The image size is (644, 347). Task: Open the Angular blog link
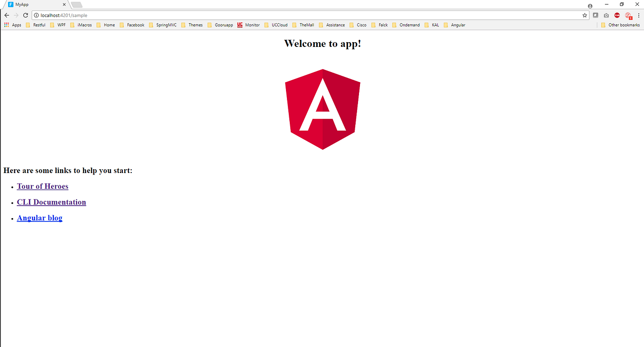coord(39,218)
